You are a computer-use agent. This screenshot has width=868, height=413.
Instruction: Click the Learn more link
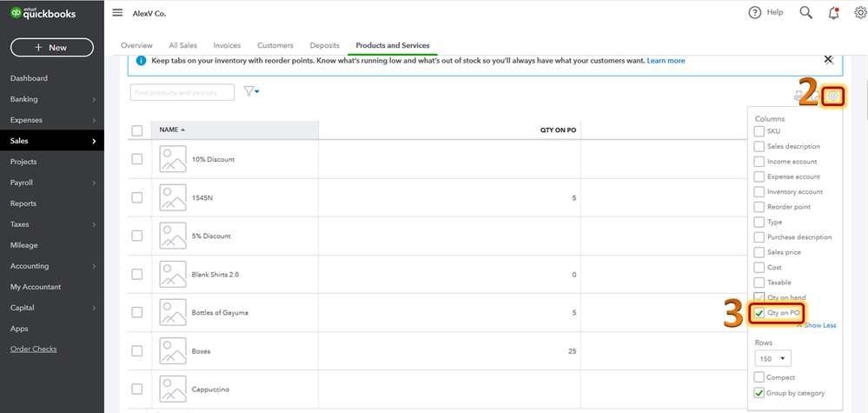coord(666,60)
